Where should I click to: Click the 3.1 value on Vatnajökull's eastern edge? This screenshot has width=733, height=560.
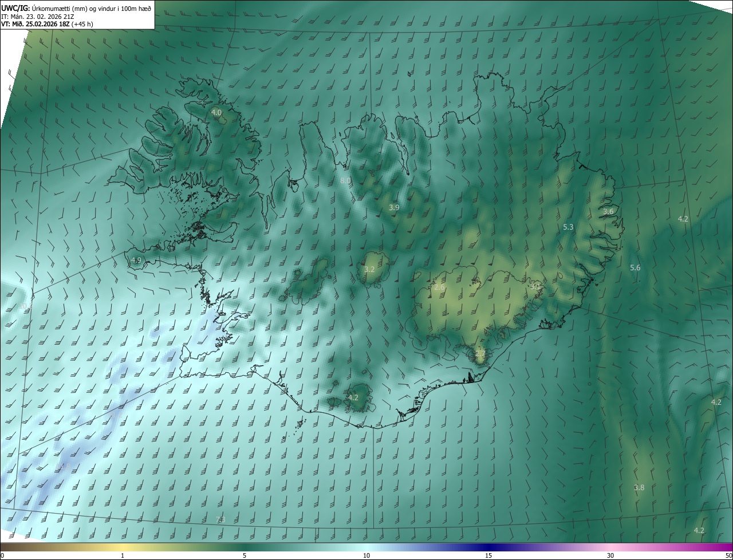535,286
